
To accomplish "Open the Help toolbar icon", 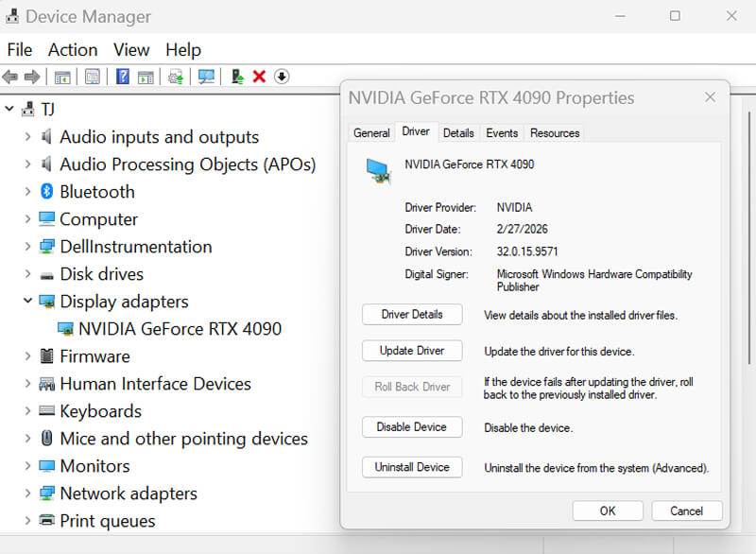I will (x=121, y=76).
